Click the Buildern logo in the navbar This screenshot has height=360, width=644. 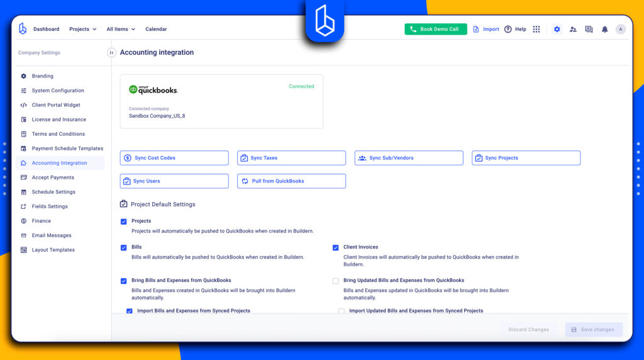(23, 29)
